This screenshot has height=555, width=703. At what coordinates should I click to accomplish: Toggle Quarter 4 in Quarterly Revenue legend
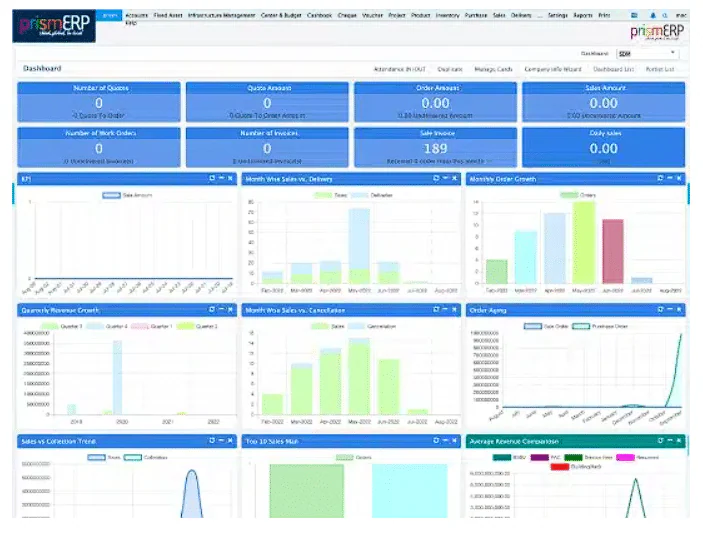107,326
